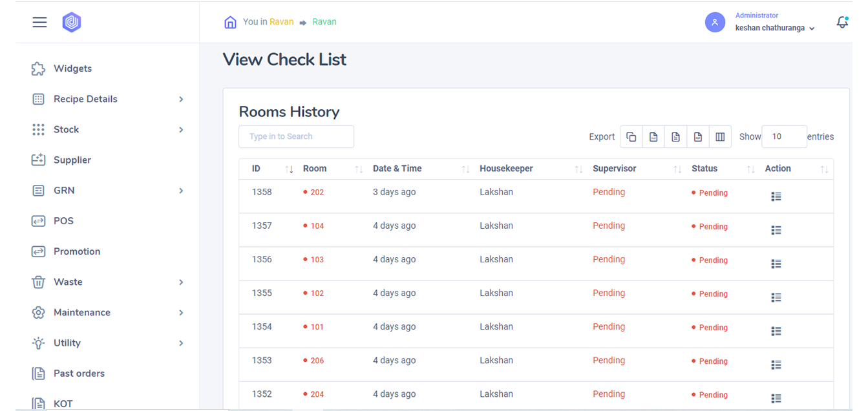Export the table as PDF
Screen dimensions: 868x411
click(698, 137)
